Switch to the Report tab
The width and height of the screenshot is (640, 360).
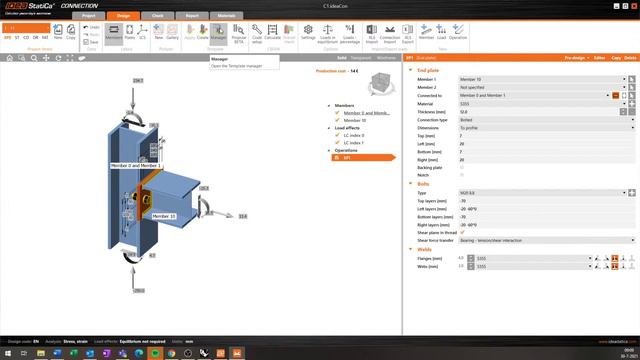tap(192, 16)
